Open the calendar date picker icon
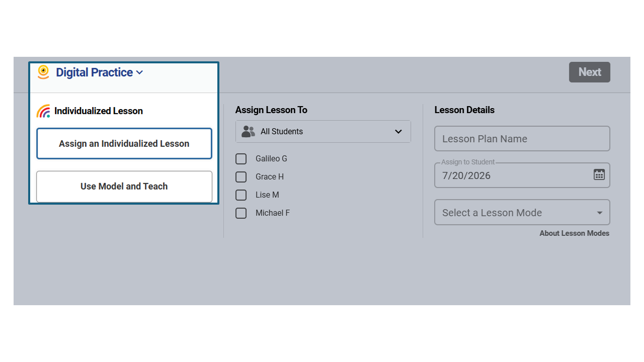 (x=599, y=174)
